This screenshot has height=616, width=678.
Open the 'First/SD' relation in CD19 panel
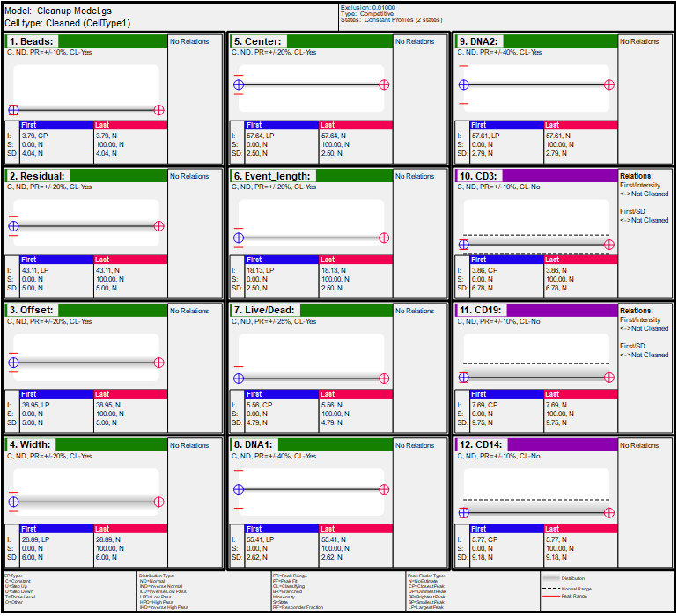(x=634, y=346)
